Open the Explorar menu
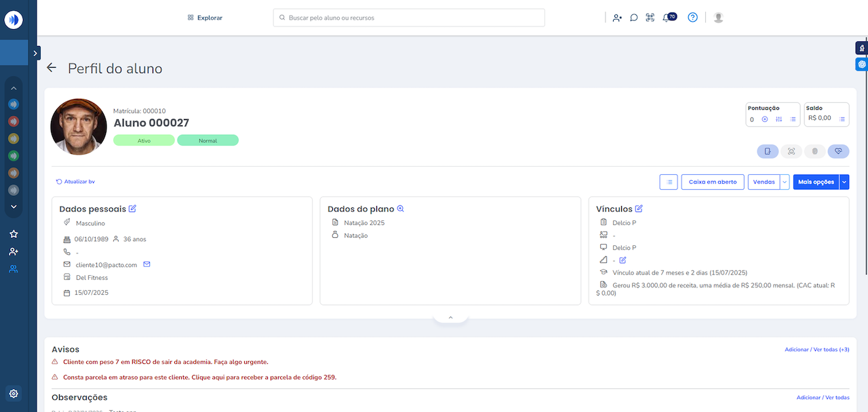This screenshot has height=412, width=868. pyautogui.click(x=205, y=18)
